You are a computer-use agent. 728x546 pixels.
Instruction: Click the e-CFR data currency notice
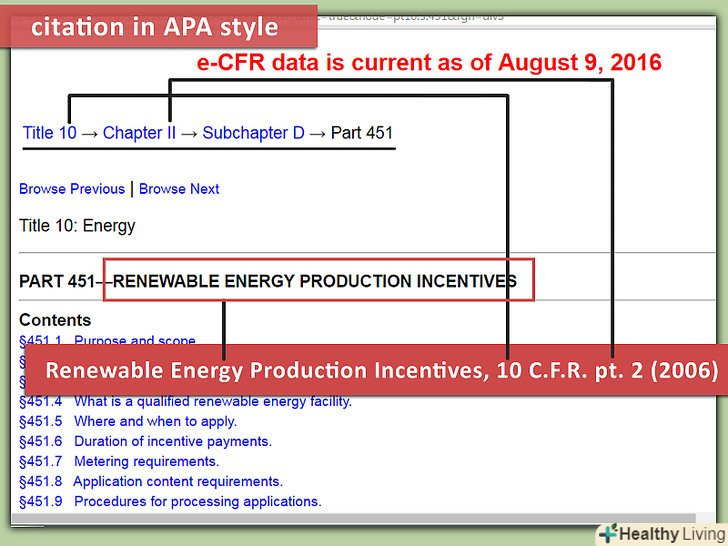tap(428, 63)
